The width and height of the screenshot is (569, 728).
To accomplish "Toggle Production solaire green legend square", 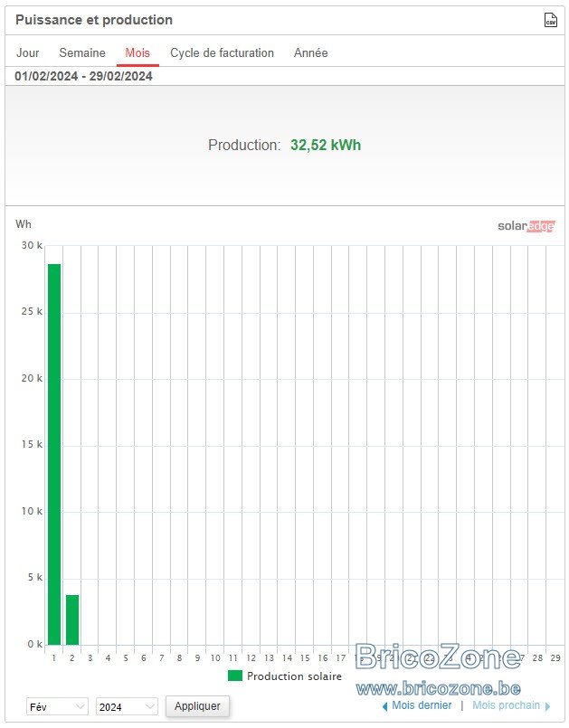I will [235, 676].
